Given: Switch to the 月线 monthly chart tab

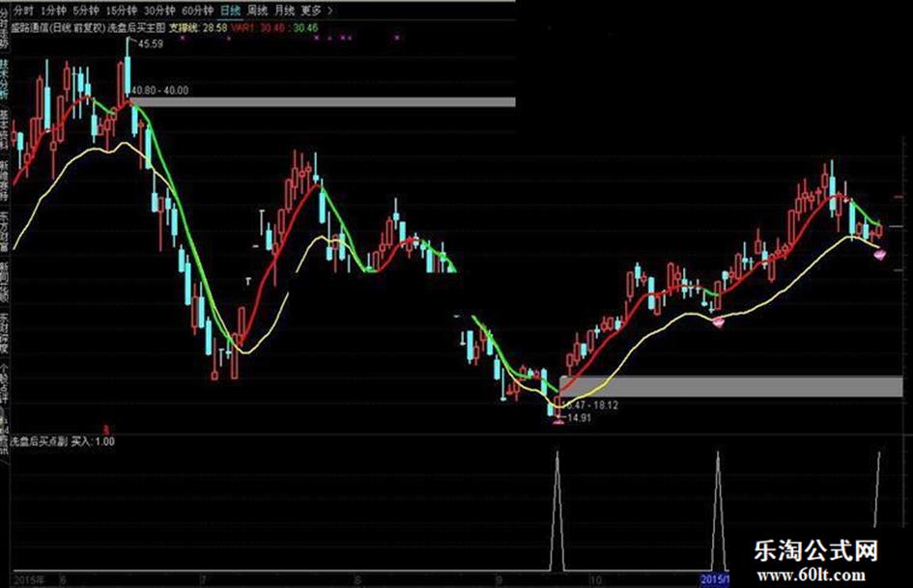Looking at the screenshot, I should 284,11.
